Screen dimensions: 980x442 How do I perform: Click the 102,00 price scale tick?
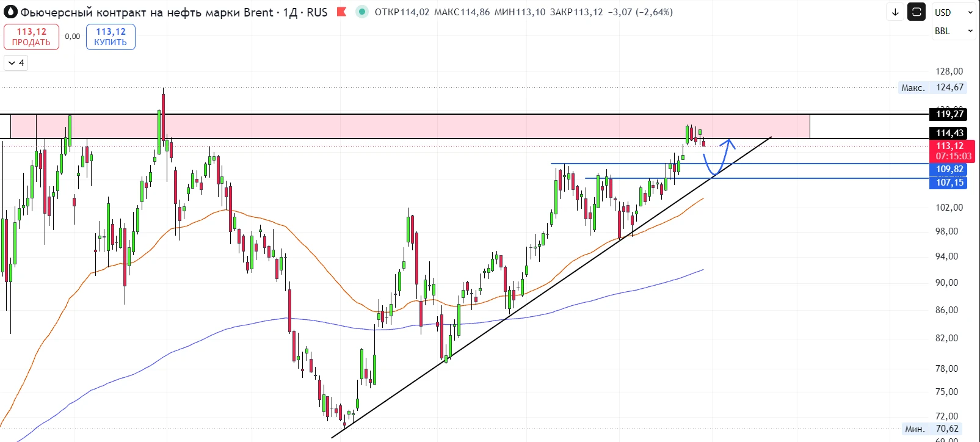tap(949, 208)
